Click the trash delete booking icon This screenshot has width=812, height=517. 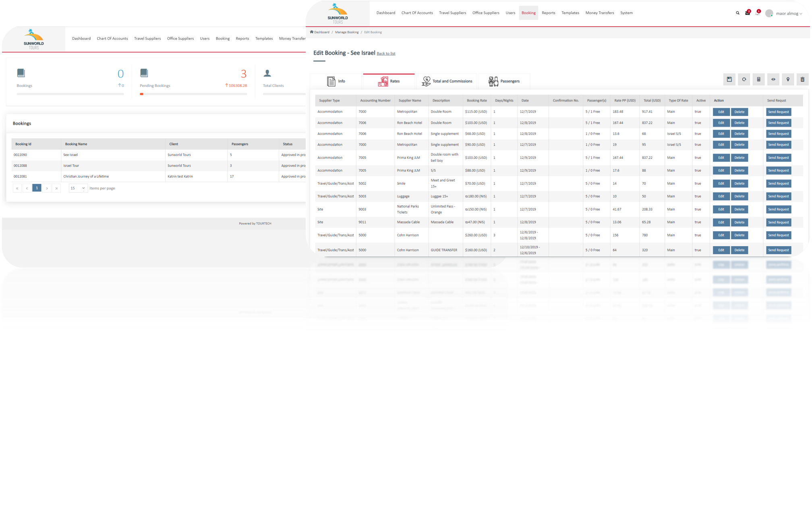click(802, 79)
